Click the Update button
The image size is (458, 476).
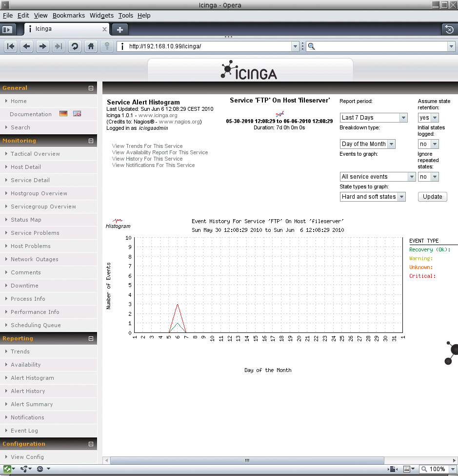432,197
